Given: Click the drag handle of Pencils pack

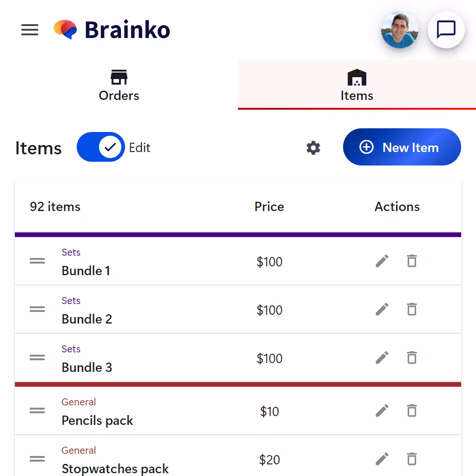Looking at the screenshot, I should 37,411.
